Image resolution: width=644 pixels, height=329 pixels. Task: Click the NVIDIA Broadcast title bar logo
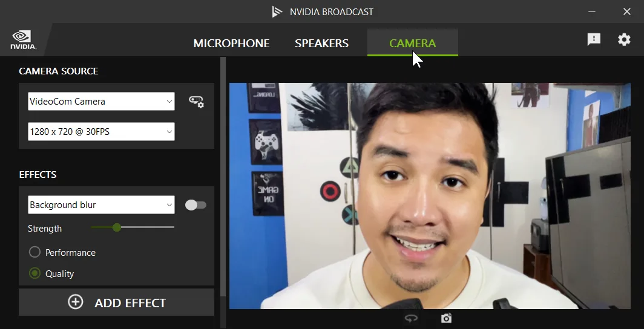[277, 11]
